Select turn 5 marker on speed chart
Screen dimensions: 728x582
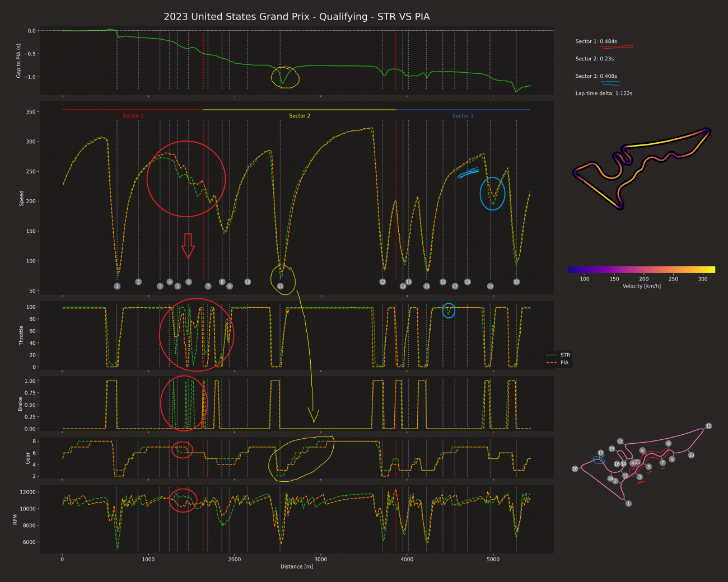pos(178,286)
